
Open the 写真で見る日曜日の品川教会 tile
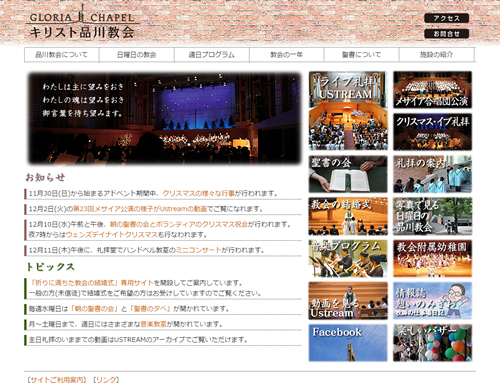pyautogui.click(x=432, y=216)
